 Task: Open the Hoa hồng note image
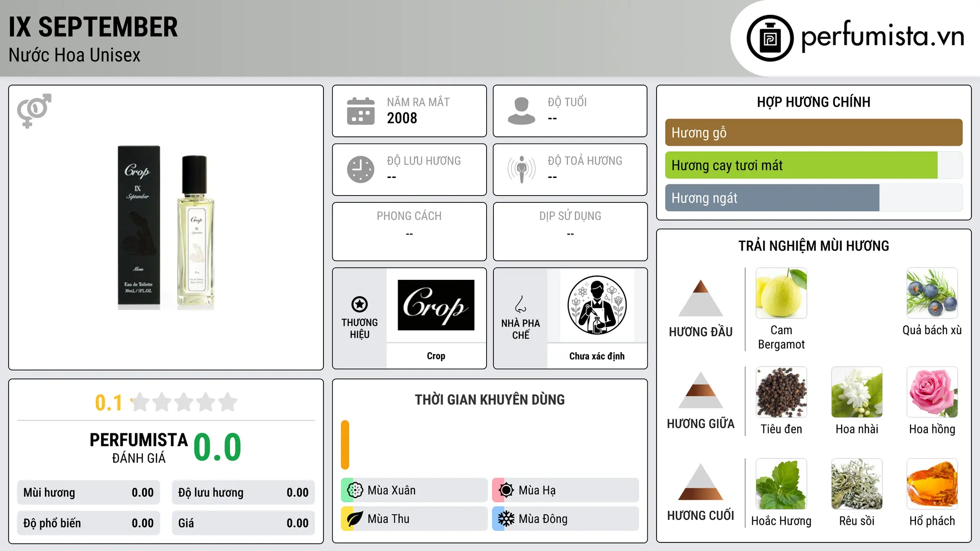[x=932, y=392]
